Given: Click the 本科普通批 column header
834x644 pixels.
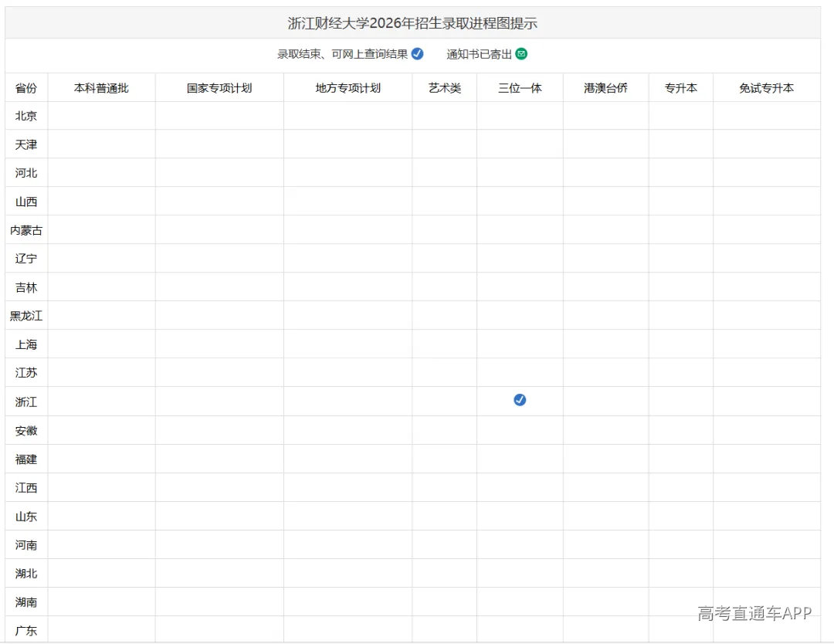Looking at the screenshot, I should coord(101,88).
